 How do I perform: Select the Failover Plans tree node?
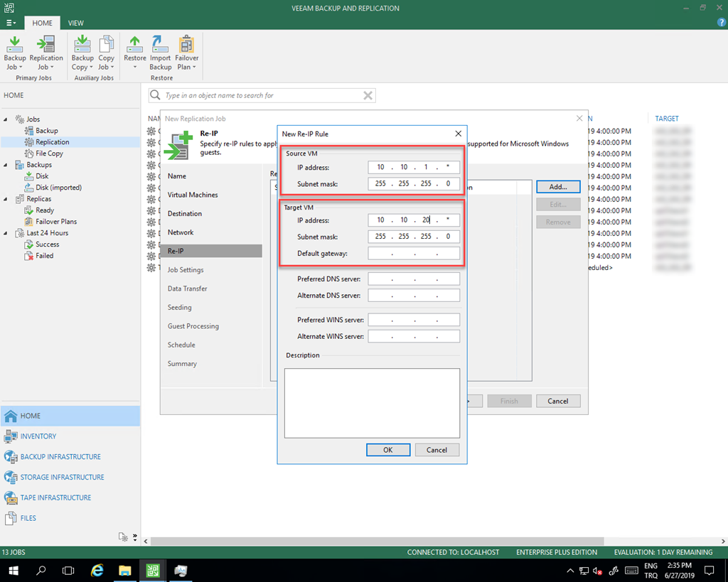(56, 222)
